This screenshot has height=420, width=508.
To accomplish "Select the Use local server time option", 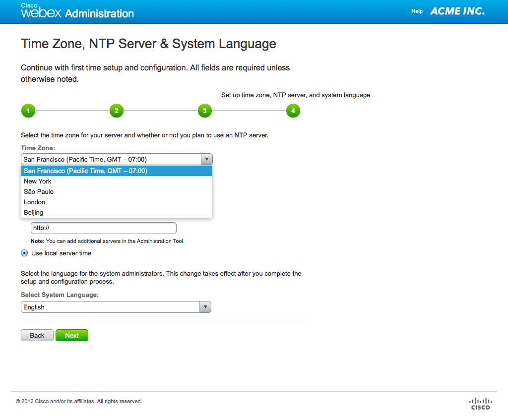I will [x=25, y=253].
